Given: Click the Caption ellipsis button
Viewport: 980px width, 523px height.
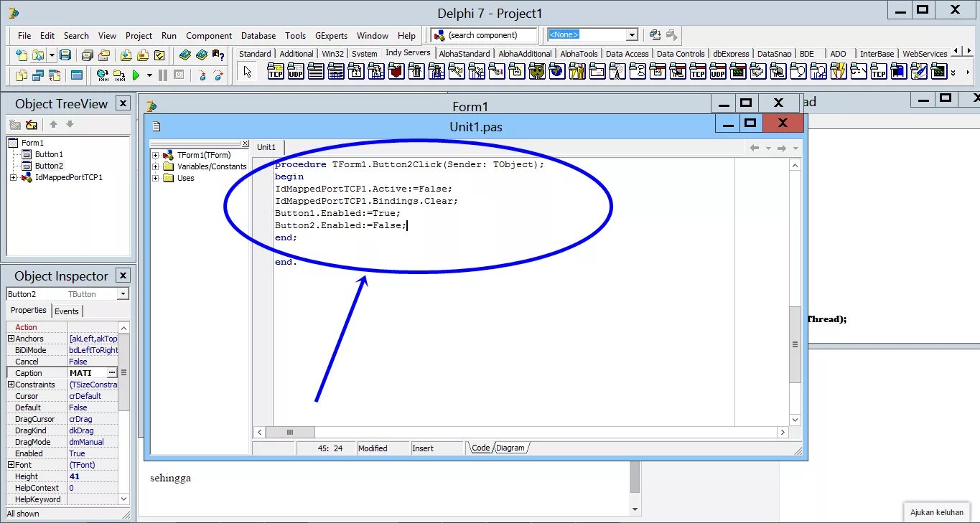Looking at the screenshot, I should [x=111, y=373].
